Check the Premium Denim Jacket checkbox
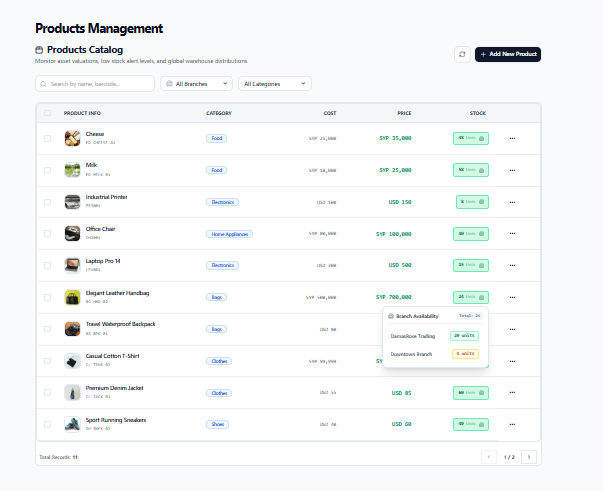Image resolution: width=603 pixels, height=491 pixels. [x=47, y=393]
